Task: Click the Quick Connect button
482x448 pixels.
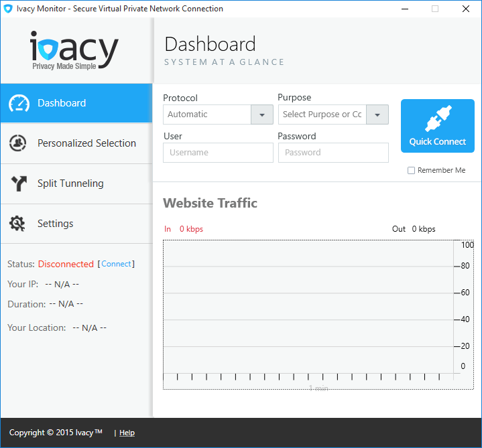Action: tap(438, 126)
